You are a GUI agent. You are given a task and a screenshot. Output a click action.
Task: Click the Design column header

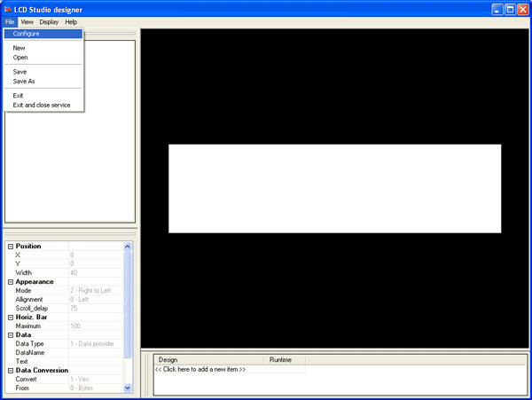click(x=209, y=359)
